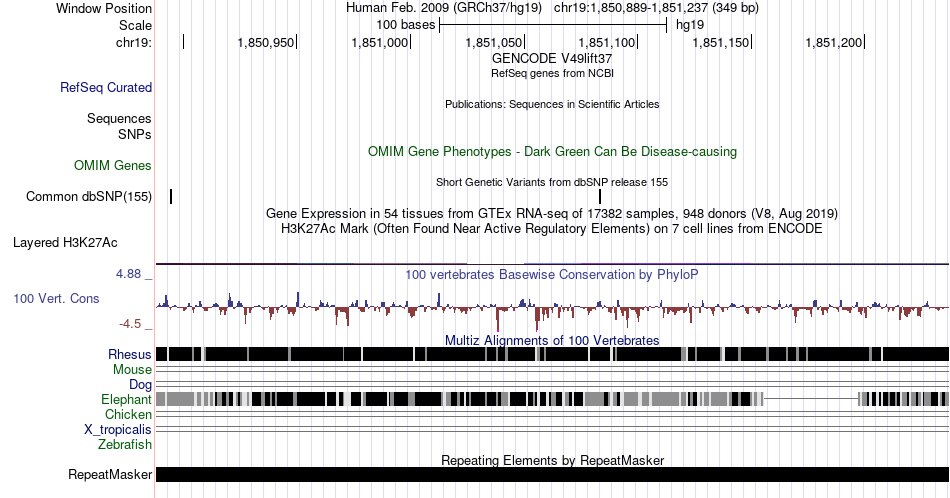Open the 100 Vert. Cons label

(56, 298)
